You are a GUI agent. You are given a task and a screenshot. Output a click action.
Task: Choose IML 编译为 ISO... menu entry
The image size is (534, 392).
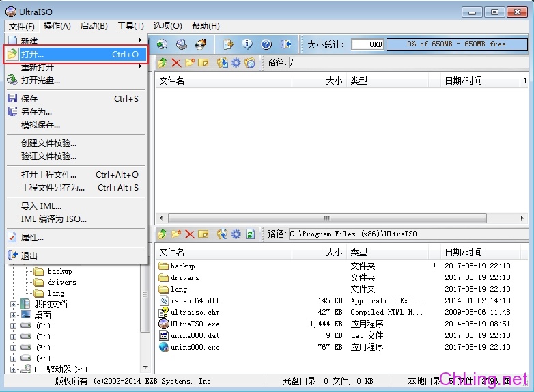tap(76, 219)
